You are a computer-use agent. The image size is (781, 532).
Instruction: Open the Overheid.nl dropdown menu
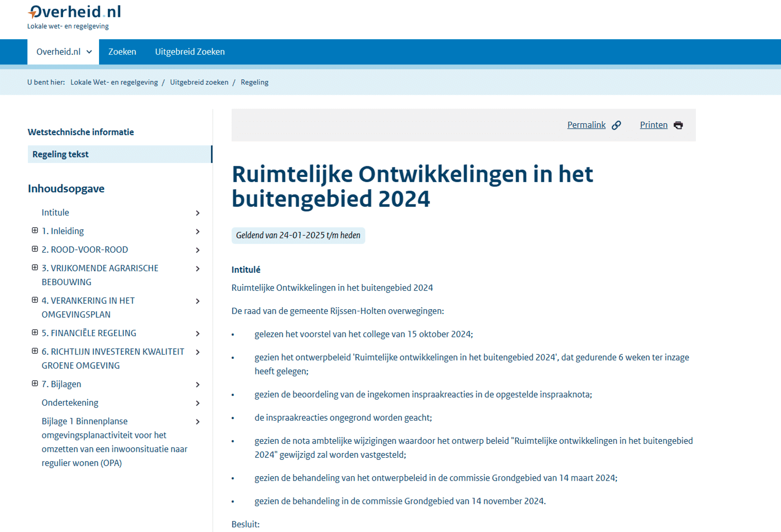pos(63,52)
